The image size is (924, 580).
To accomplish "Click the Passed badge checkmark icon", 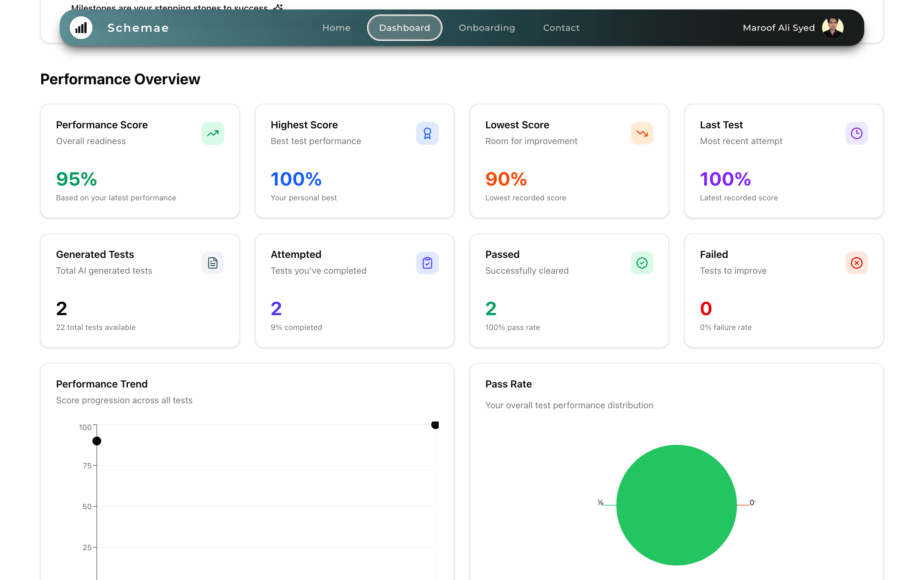I will tap(642, 263).
